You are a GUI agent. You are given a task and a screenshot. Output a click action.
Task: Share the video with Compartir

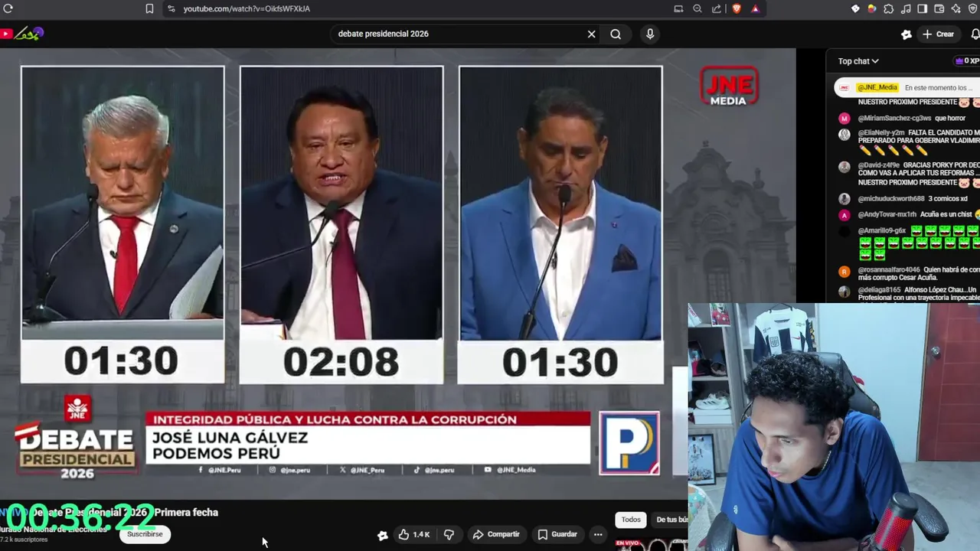pos(496,534)
